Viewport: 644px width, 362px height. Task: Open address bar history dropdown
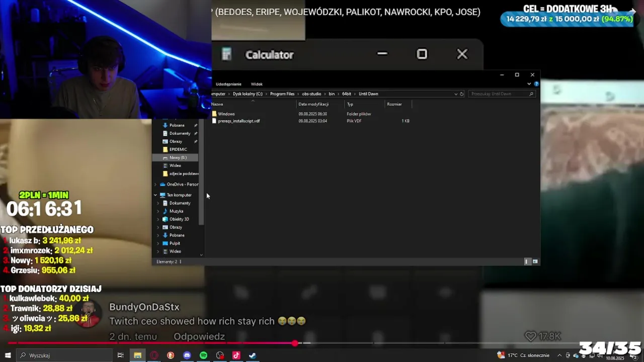pos(456,94)
